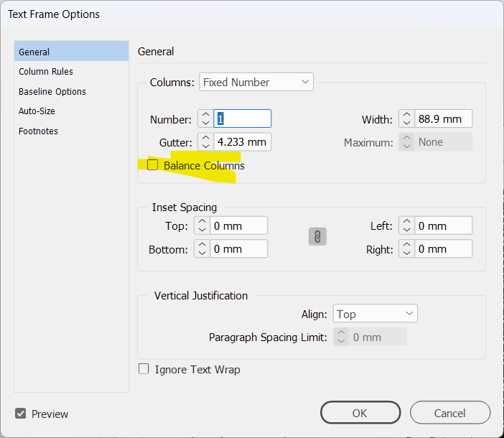504x438 pixels.
Task: Open the Auto-Size settings section
Action: click(37, 111)
